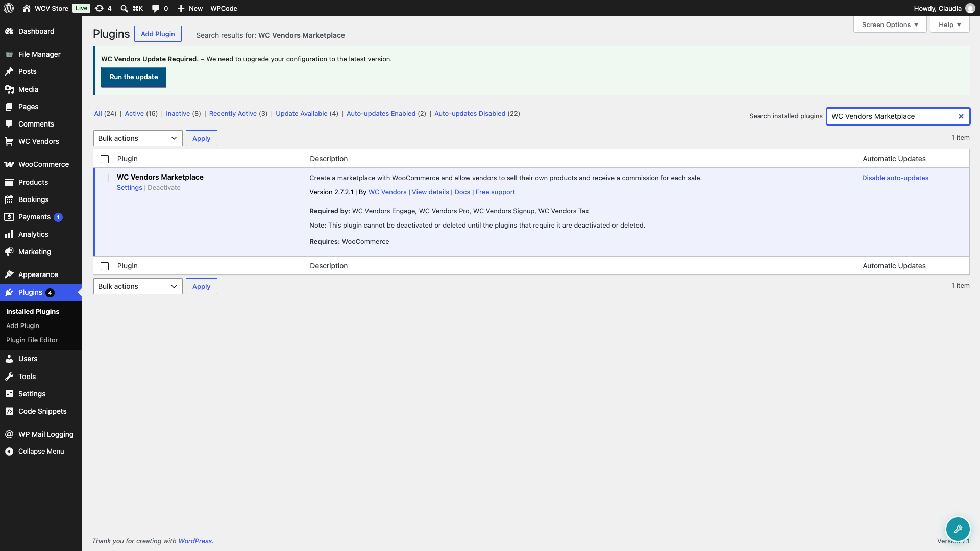Click the user avatar next to Howdy, Claudia
The height and width of the screenshot is (551, 980).
pyautogui.click(x=970, y=8)
